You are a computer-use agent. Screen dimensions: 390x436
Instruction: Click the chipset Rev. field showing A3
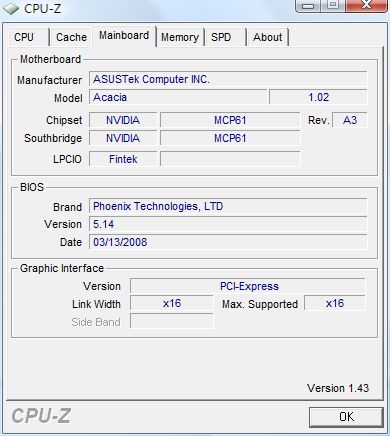pos(350,120)
